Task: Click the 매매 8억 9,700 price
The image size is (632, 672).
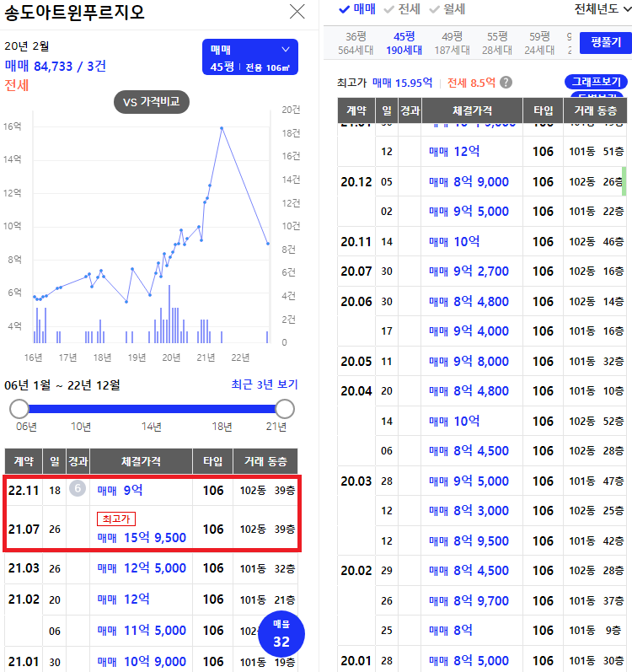Action: tap(469, 601)
